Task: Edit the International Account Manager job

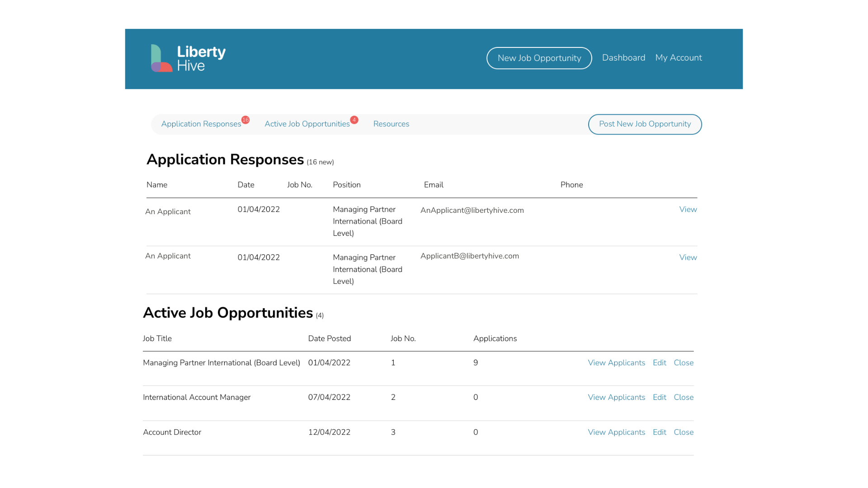Action: click(659, 398)
